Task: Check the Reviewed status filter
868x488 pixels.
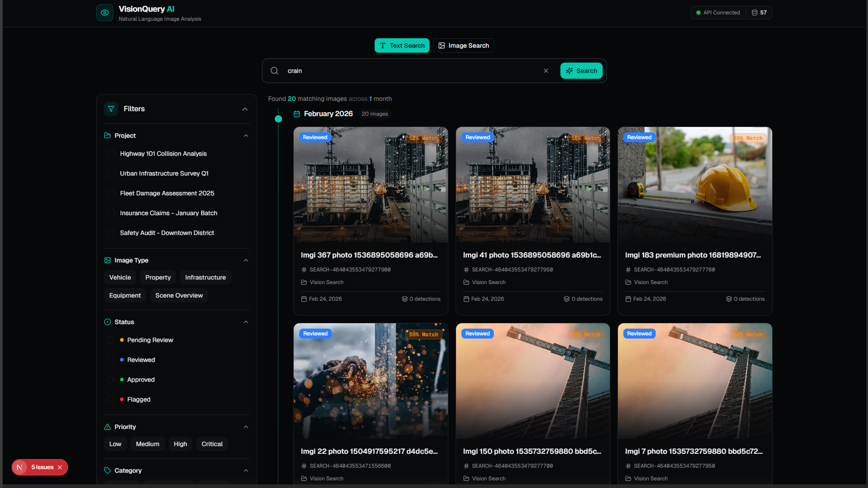Action: 111,360
